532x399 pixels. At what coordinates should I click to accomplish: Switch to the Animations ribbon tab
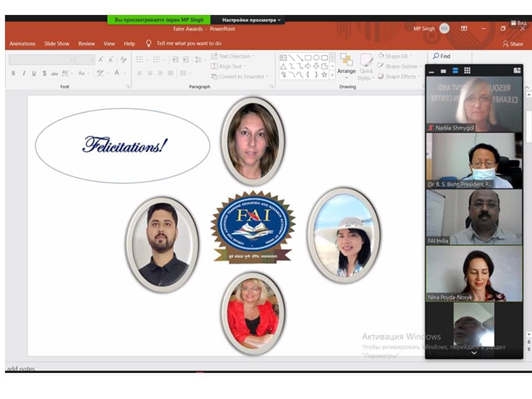click(x=22, y=43)
